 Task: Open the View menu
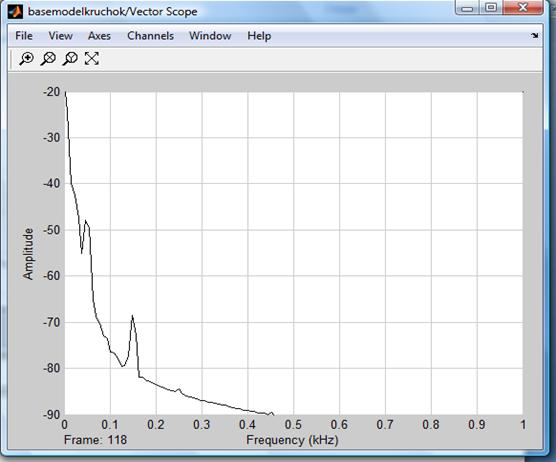point(61,36)
